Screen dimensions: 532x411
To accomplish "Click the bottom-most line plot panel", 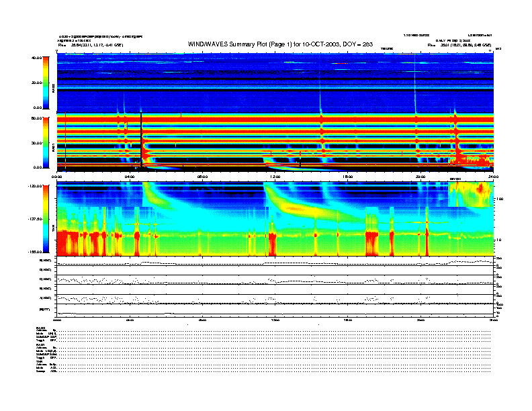I will [x=275, y=310].
